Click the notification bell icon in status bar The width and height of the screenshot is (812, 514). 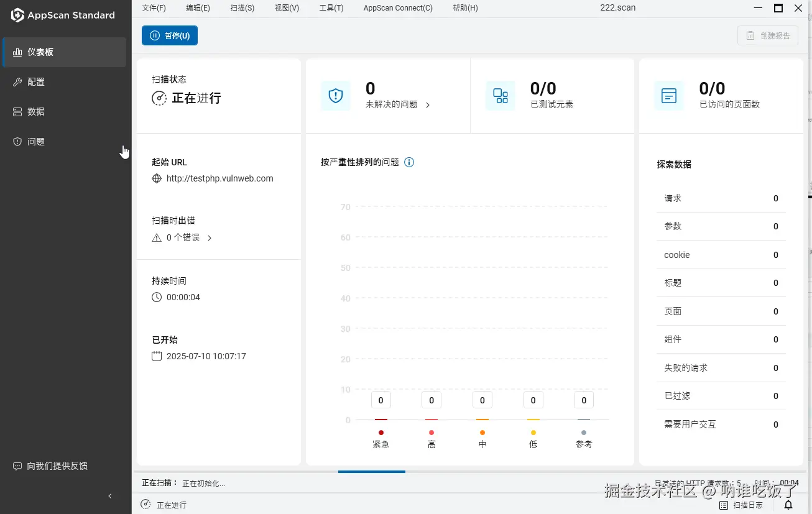tap(788, 505)
